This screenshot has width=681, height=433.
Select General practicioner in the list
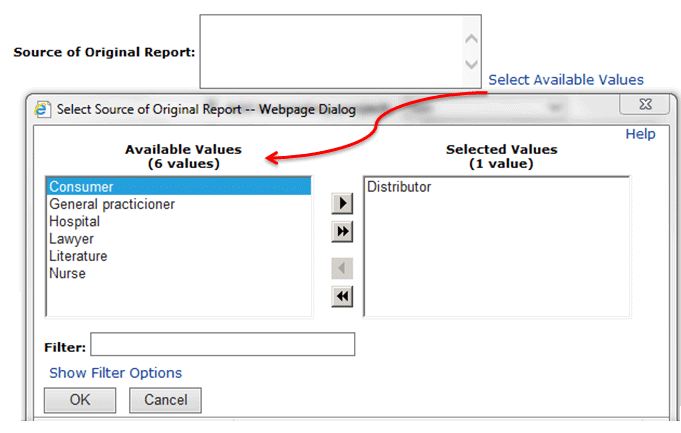point(112,204)
